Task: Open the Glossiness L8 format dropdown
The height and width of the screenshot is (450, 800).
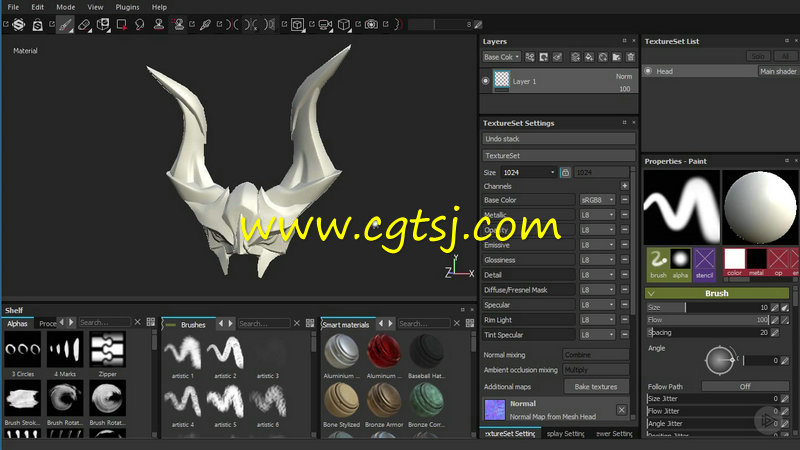Action: point(597,260)
